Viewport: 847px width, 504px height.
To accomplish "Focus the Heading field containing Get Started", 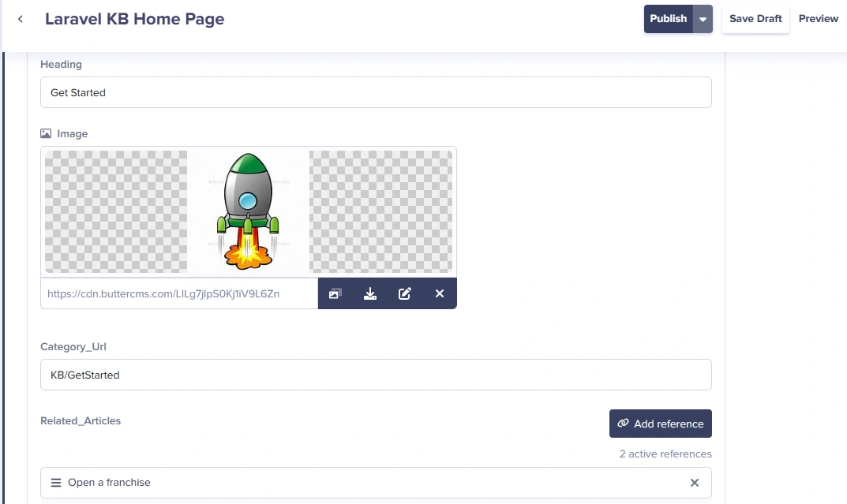I will click(376, 92).
